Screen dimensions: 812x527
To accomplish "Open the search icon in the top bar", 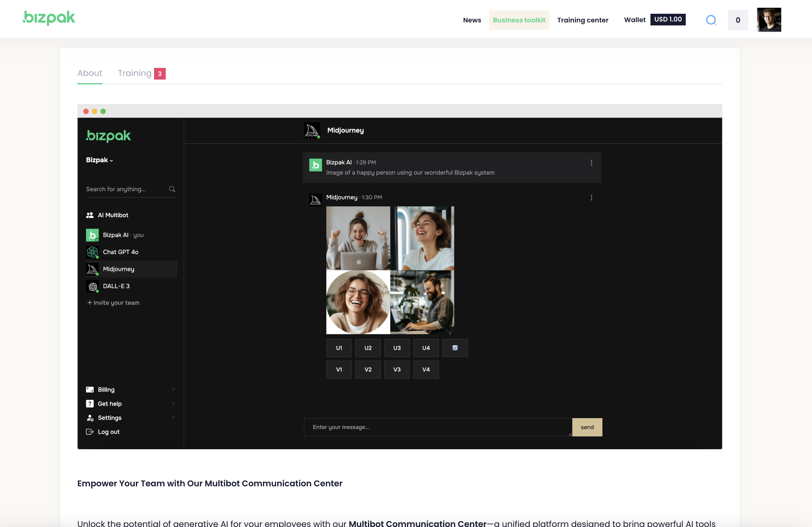I will (x=711, y=20).
